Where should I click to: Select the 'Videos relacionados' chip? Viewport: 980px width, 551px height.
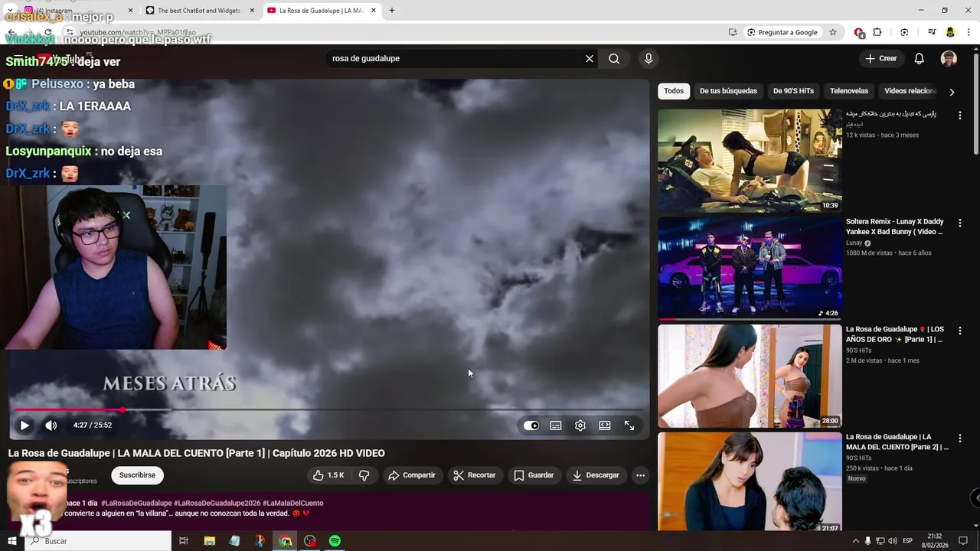click(910, 91)
